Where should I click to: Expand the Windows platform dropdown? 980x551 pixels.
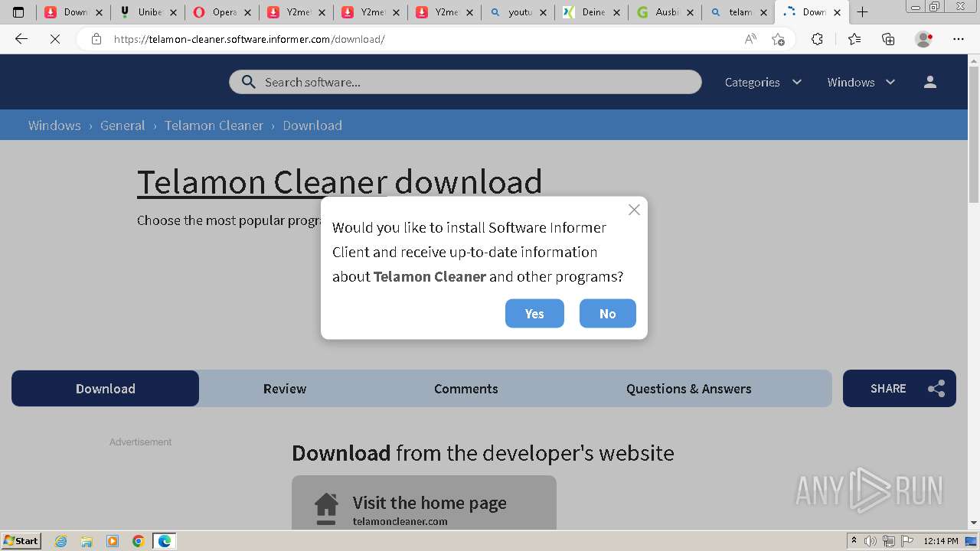[861, 82]
